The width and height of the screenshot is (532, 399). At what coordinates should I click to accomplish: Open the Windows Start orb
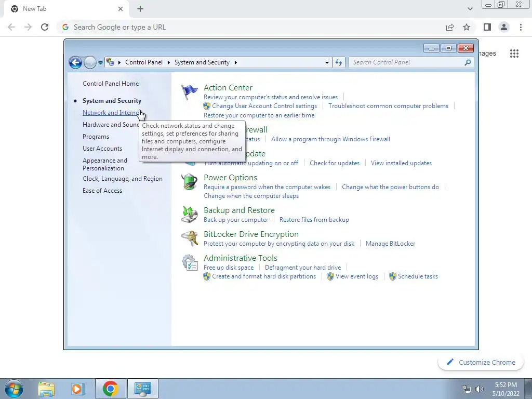tap(14, 389)
